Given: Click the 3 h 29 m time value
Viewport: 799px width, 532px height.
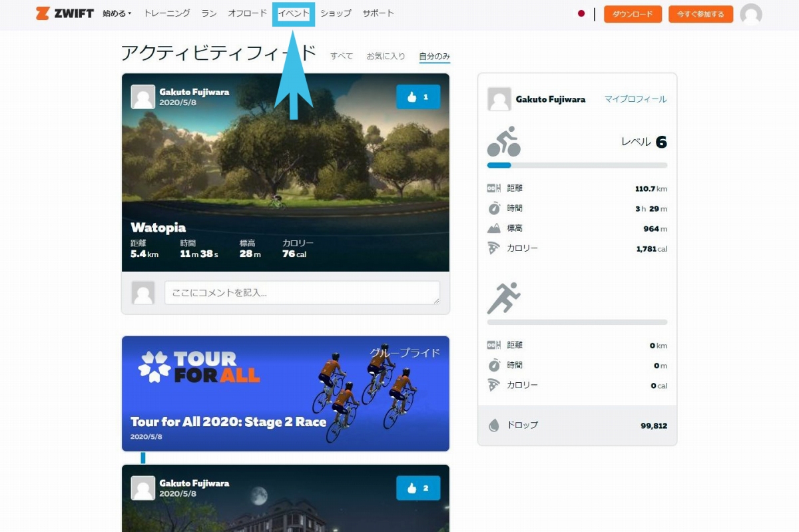Looking at the screenshot, I should click(651, 209).
